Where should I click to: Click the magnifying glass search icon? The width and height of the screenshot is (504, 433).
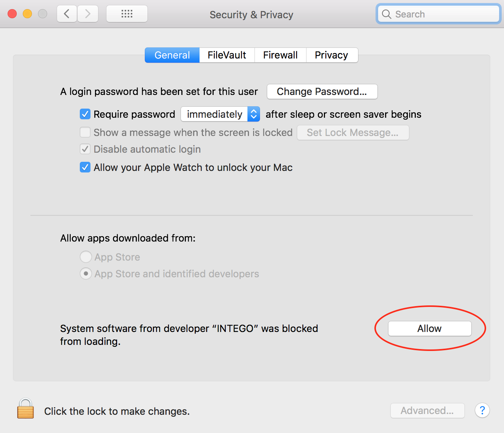click(x=387, y=14)
